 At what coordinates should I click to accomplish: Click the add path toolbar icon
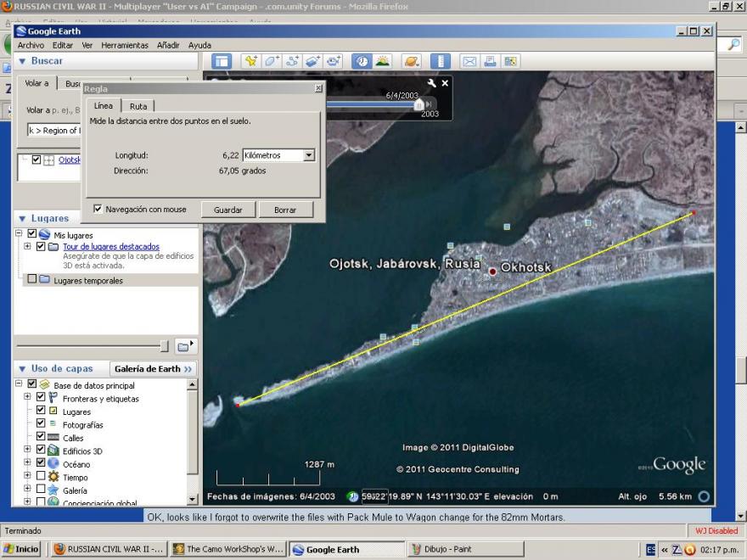pos(293,61)
